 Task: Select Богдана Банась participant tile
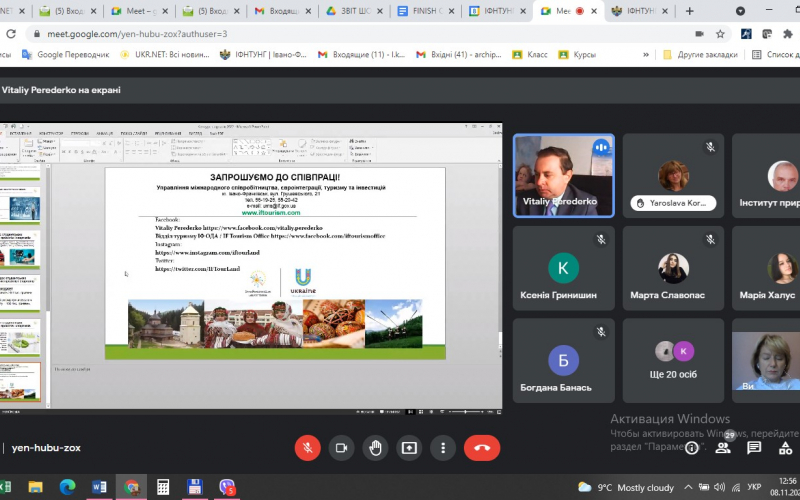tap(563, 360)
